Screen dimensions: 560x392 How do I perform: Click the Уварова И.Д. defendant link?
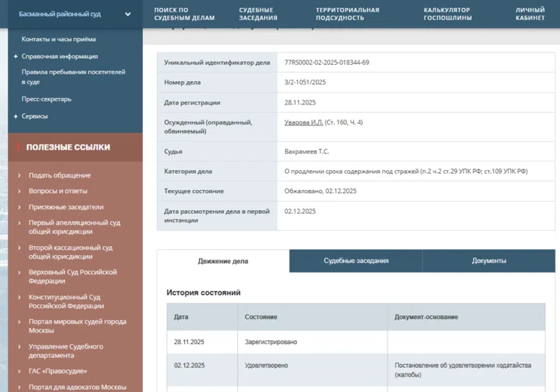coord(304,122)
